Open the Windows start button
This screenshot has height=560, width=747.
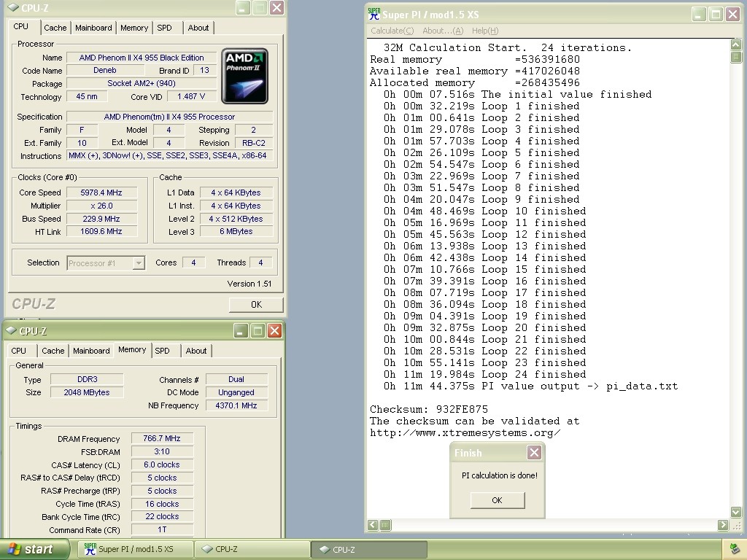coord(35,549)
